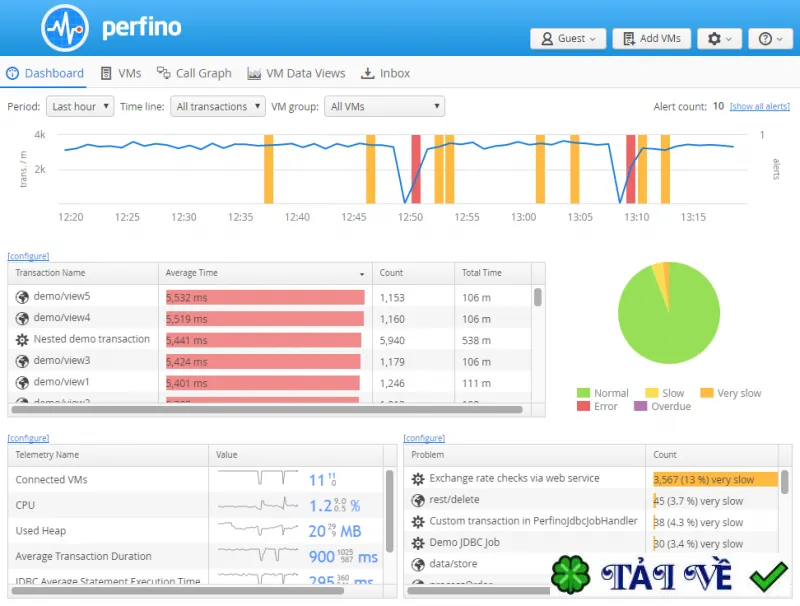The image size is (800, 606).
Task: Open the Time line All transactions dropdown
Action: point(218,107)
